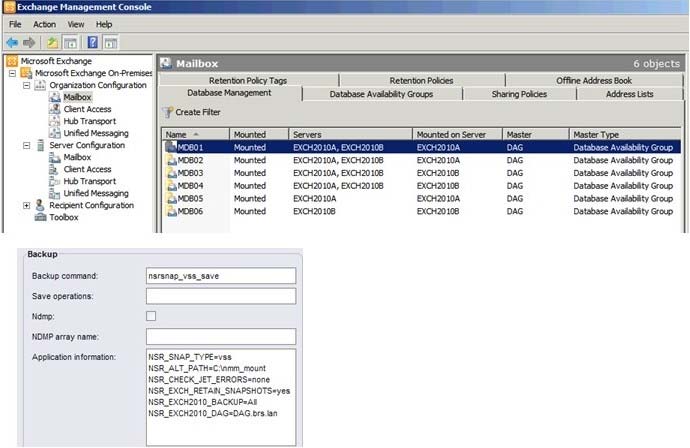Switch to Offline Address Book tab
The image size is (690, 448).
594,81
